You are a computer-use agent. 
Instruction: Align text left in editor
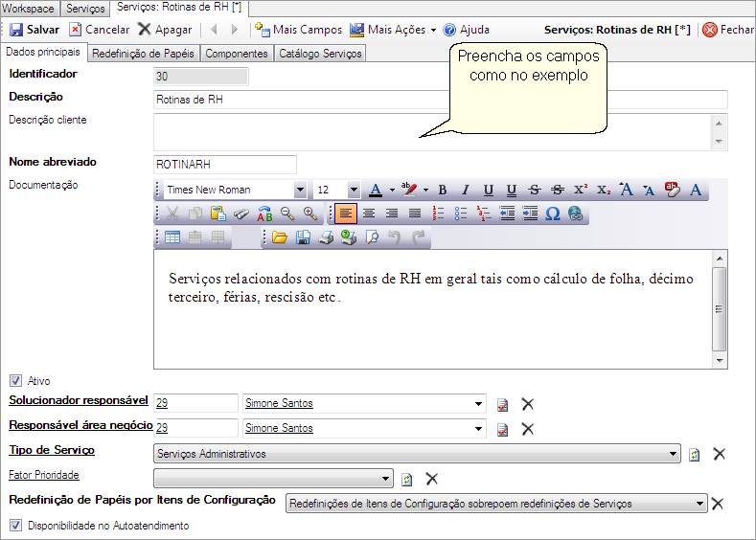[346, 214]
